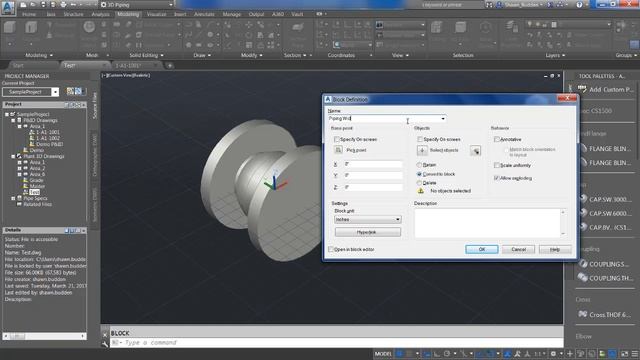Expand the Pipe Specs tree node
This screenshot has width=640, height=360.
point(13,198)
